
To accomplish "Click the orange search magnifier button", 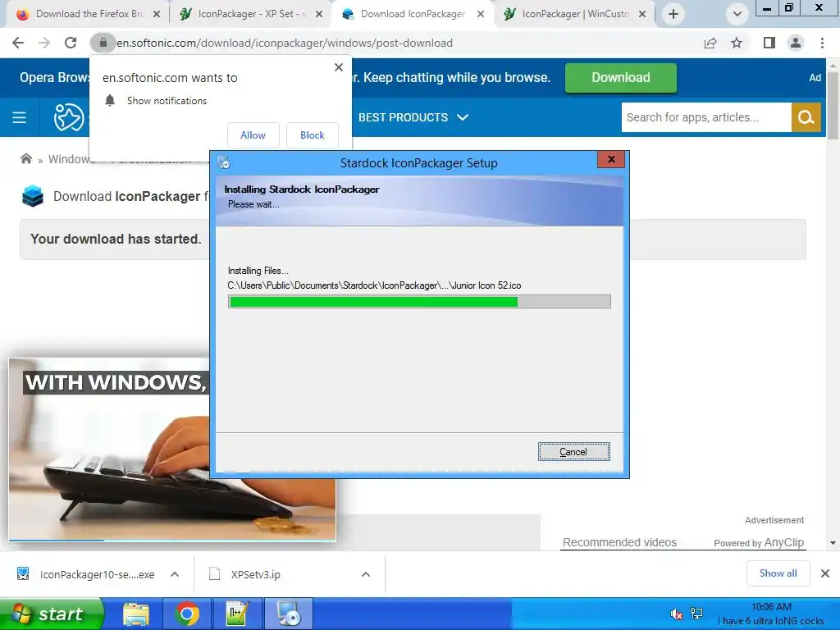I will tap(806, 117).
